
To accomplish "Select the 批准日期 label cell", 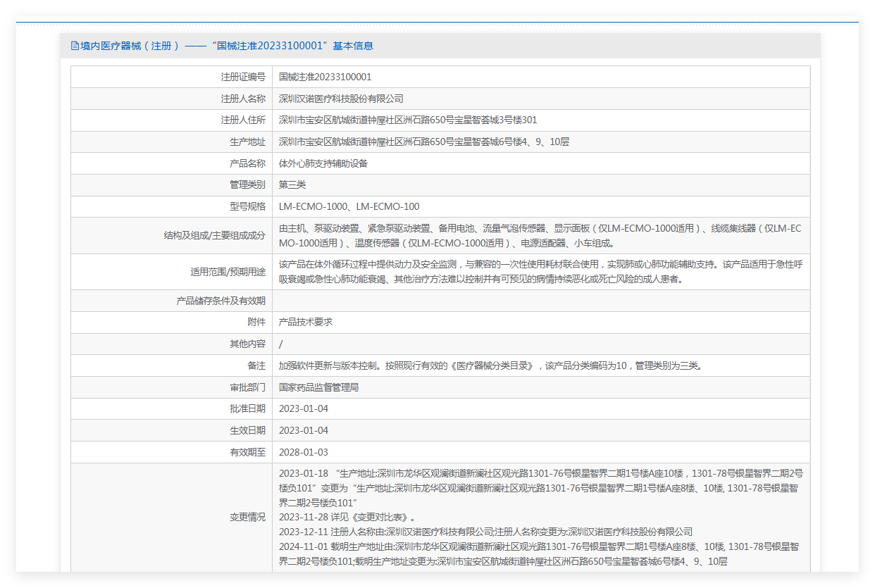I will click(x=171, y=408).
